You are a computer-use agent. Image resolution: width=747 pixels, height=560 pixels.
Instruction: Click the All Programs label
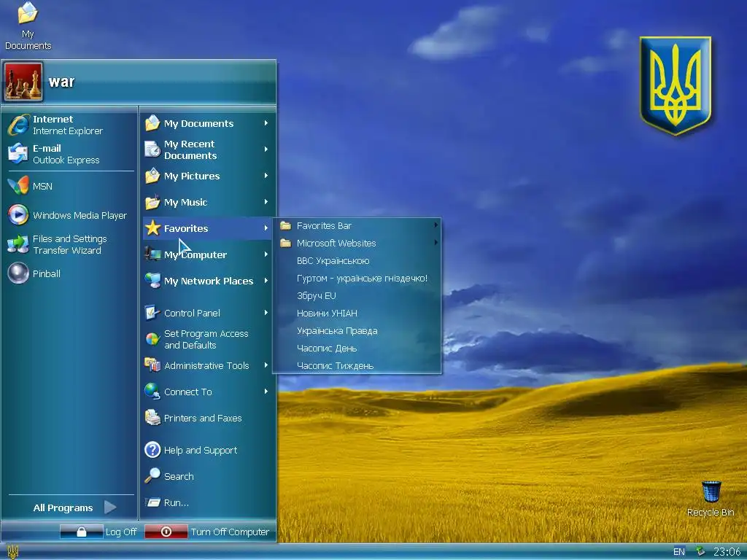pyautogui.click(x=63, y=507)
